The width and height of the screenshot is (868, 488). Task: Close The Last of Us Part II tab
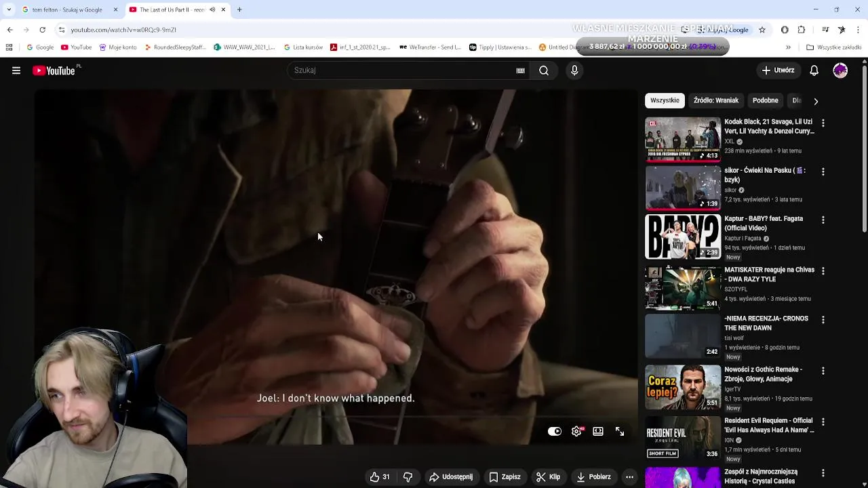(223, 9)
